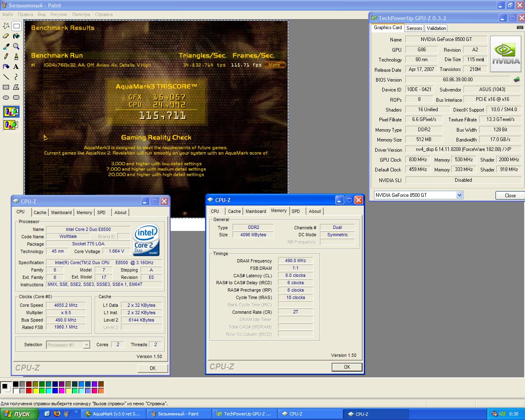The height and width of the screenshot is (420, 525).
Task: Expand quick launch overflow chevron
Action: [76, 412]
